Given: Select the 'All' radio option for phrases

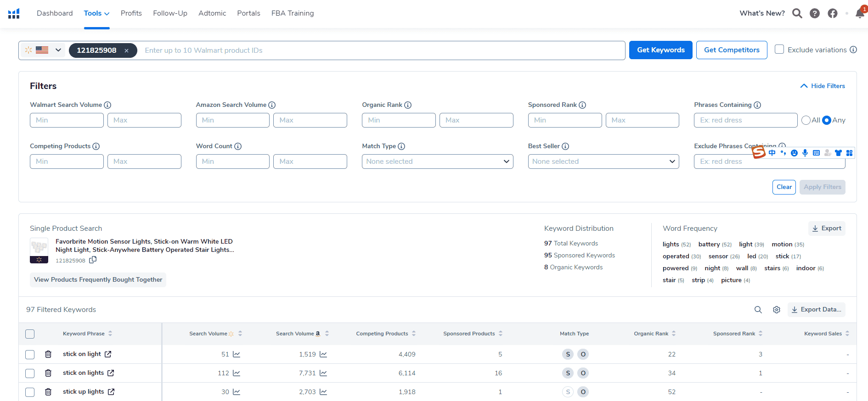Looking at the screenshot, I should coord(806,120).
